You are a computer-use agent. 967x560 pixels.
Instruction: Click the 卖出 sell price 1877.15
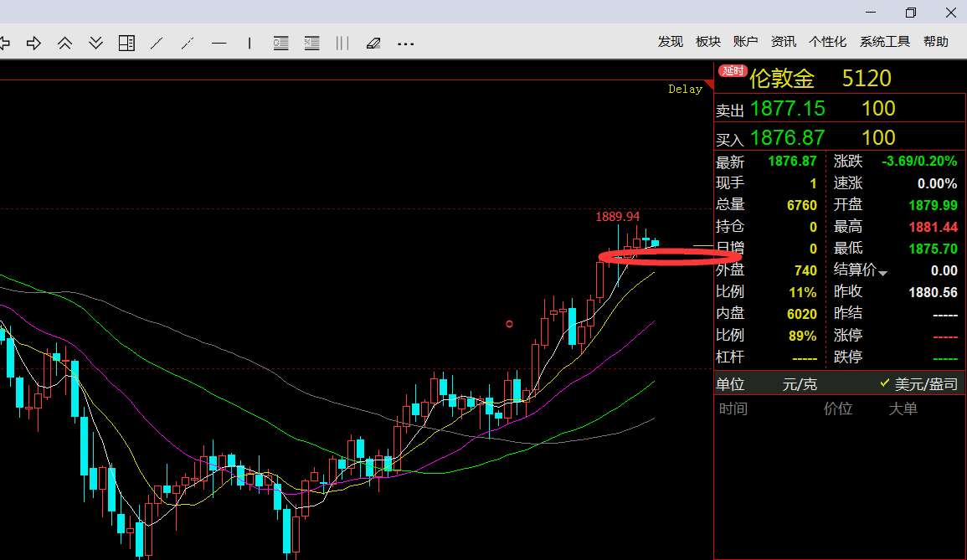pos(787,109)
